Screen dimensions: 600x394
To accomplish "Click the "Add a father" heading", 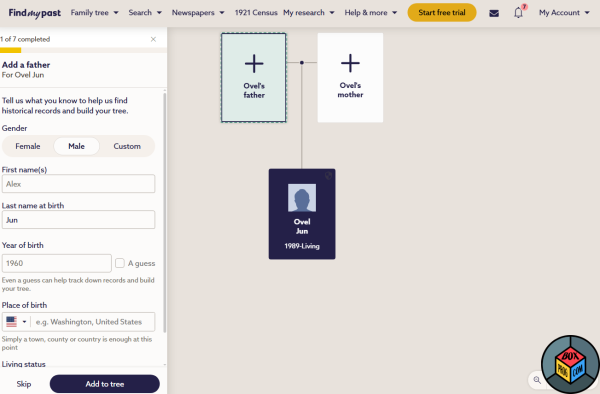I will [26, 65].
